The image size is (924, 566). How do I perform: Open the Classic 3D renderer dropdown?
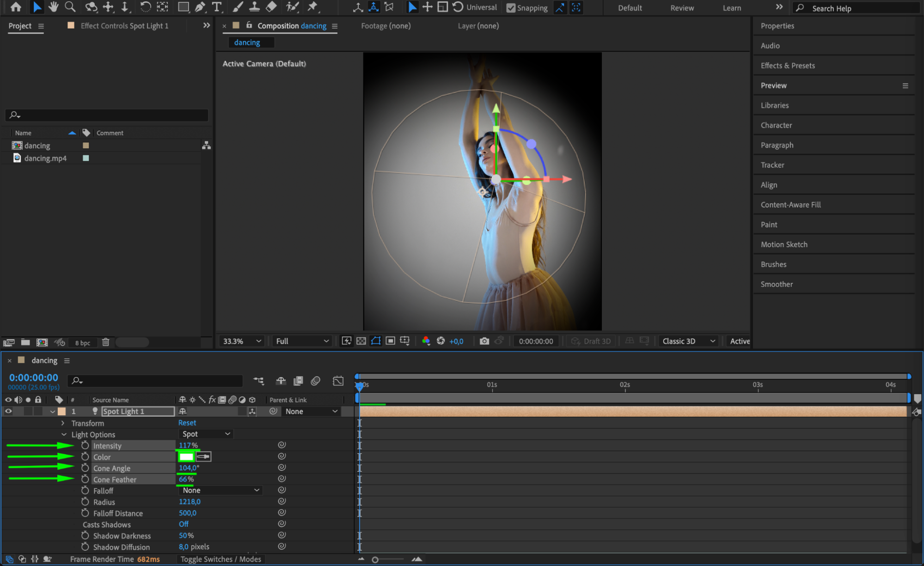[x=688, y=341]
